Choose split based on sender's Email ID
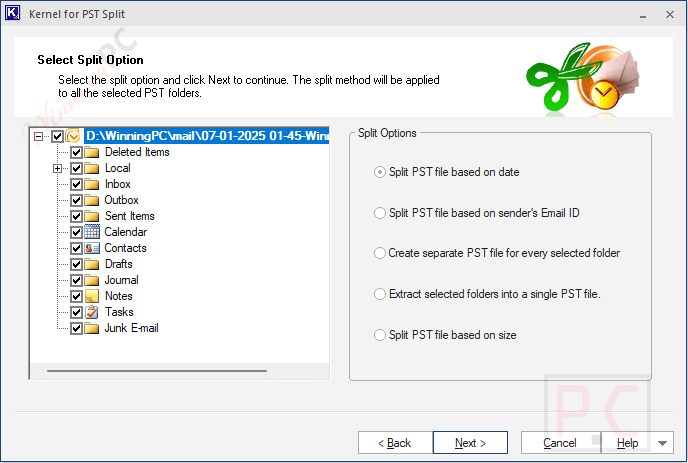The width and height of the screenshot is (688, 463). 477,213
